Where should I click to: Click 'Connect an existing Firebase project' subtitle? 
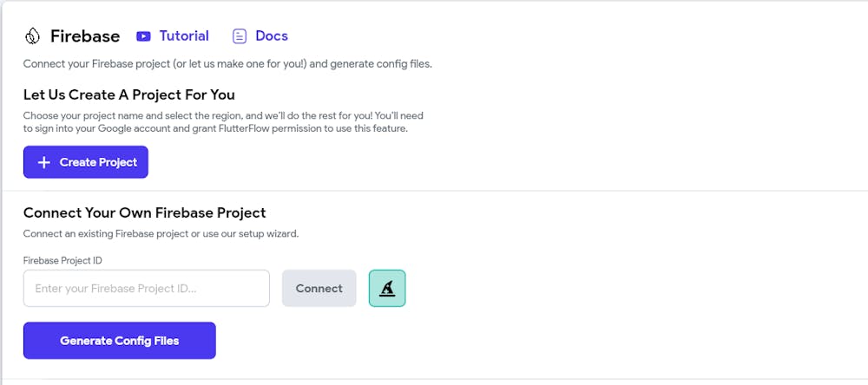161,233
